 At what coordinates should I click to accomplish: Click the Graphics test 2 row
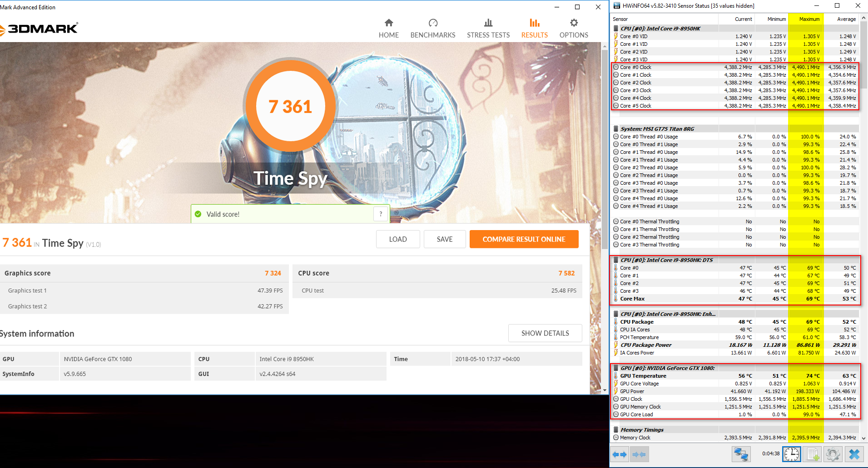coord(144,306)
